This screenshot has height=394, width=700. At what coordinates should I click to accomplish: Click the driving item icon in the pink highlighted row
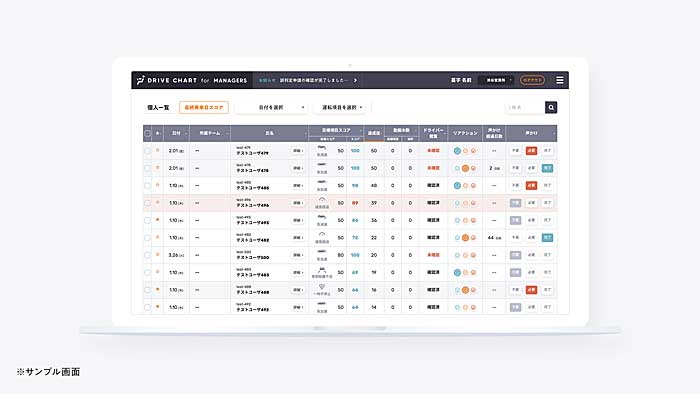click(322, 200)
